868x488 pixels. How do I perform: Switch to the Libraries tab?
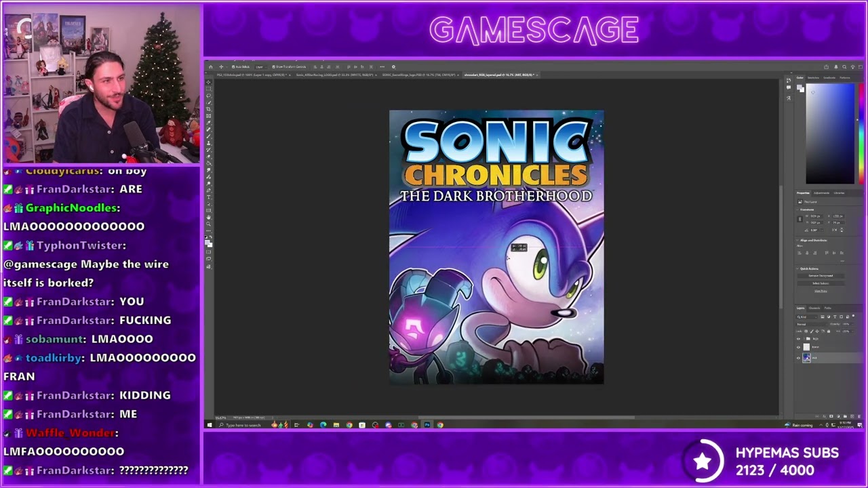(x=839, y=193)
